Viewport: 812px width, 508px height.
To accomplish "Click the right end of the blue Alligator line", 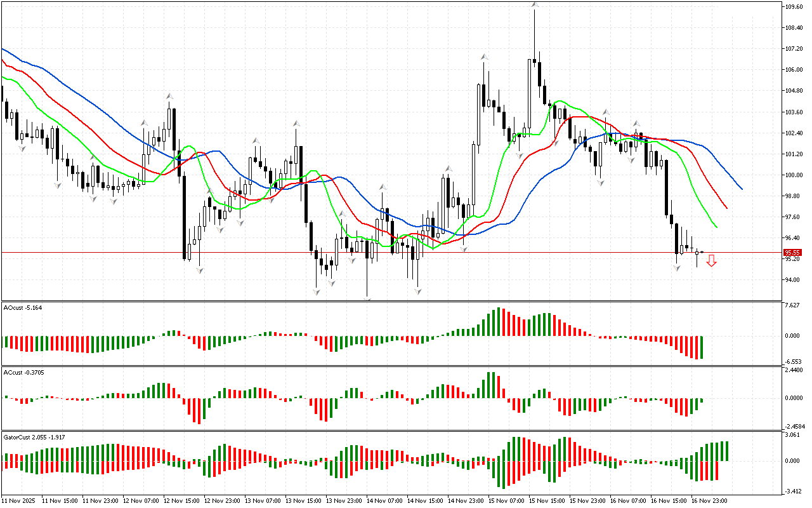I will 741,189.
